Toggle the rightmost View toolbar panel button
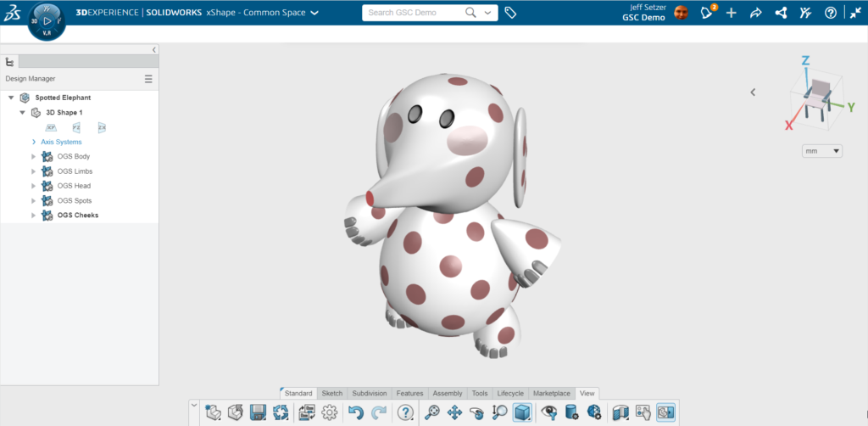 pos(665,412)
